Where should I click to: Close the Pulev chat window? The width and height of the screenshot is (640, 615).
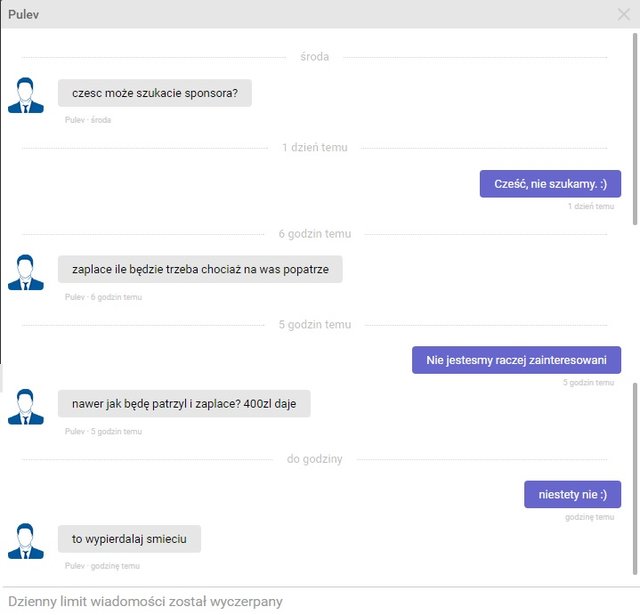tap(624, 14)
